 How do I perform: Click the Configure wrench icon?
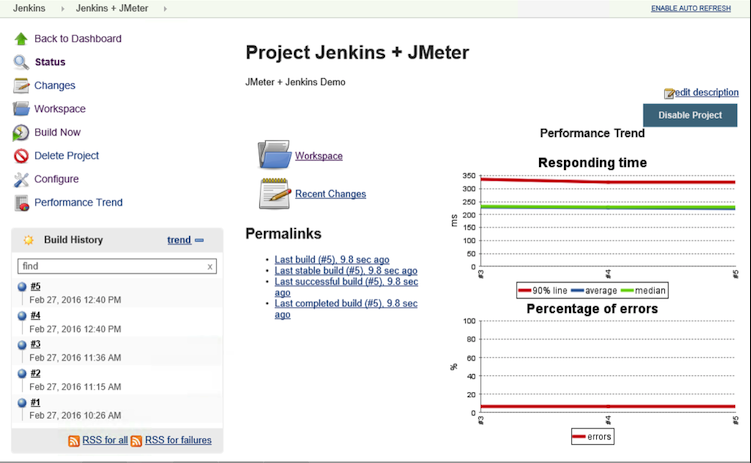coord(21,180)
